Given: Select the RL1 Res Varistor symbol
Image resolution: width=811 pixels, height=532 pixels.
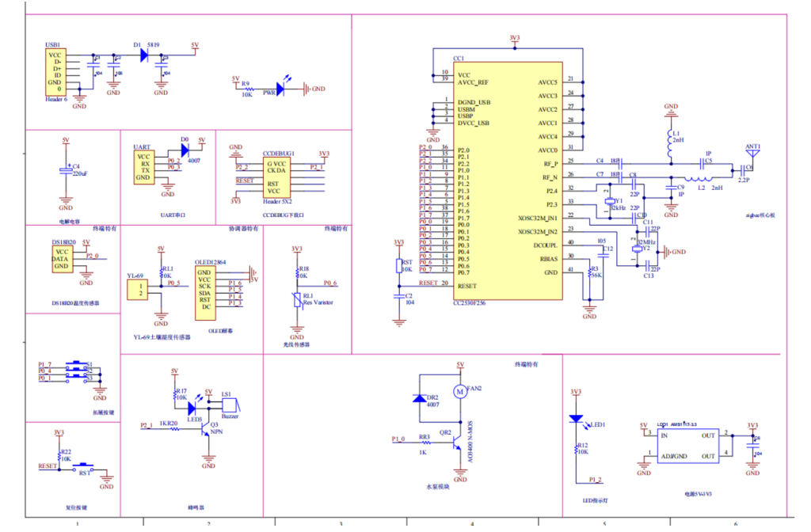Looking at the screenshot, I should click(297, 300).
